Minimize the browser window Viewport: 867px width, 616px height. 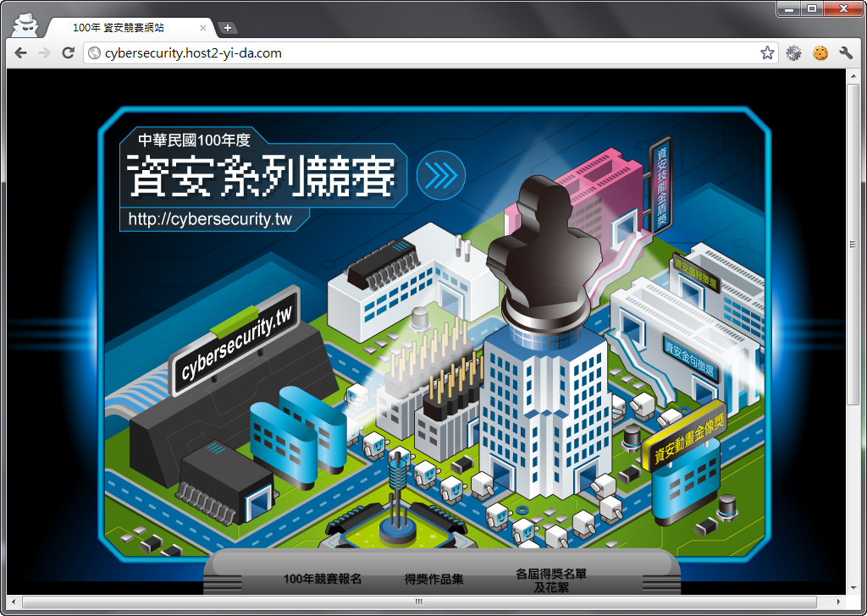790,8
